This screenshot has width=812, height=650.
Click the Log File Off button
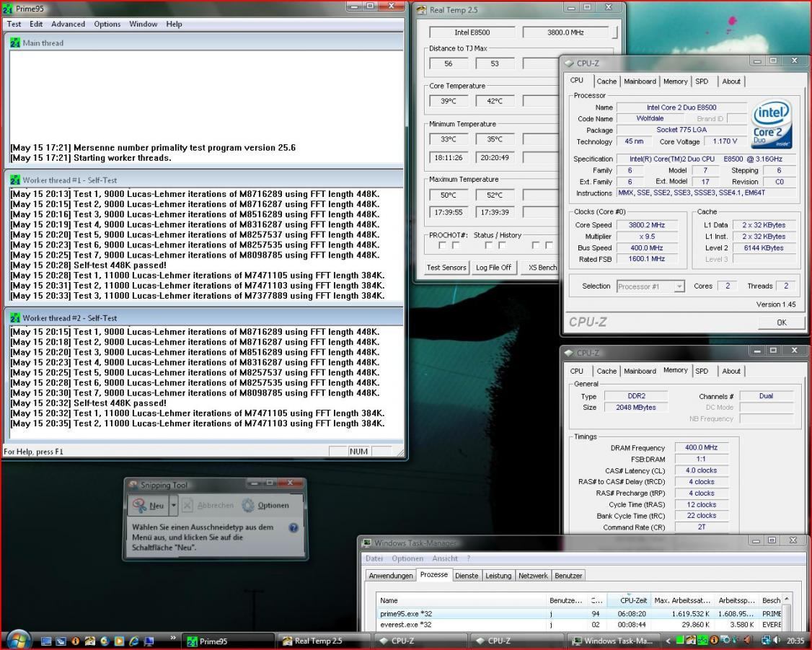coord(493,268)
